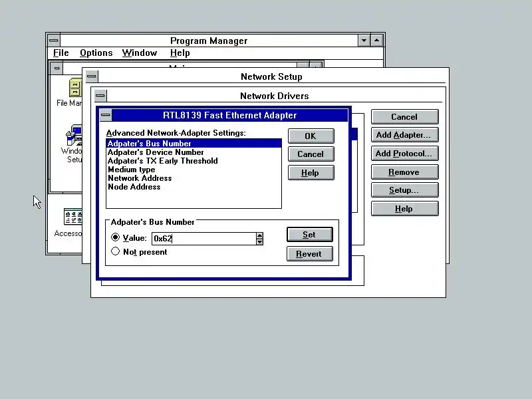The height and width of the screenshot is (399, 532).
Task: Decrease bus number with down spinner arrow
Action: coord(259,241)
